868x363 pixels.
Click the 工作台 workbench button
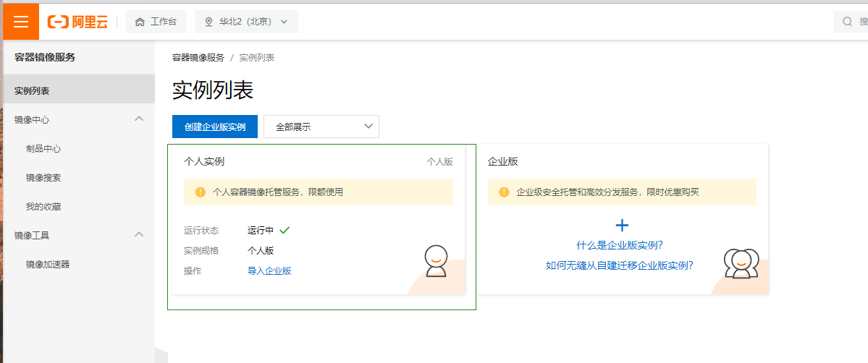click(156, 22)
